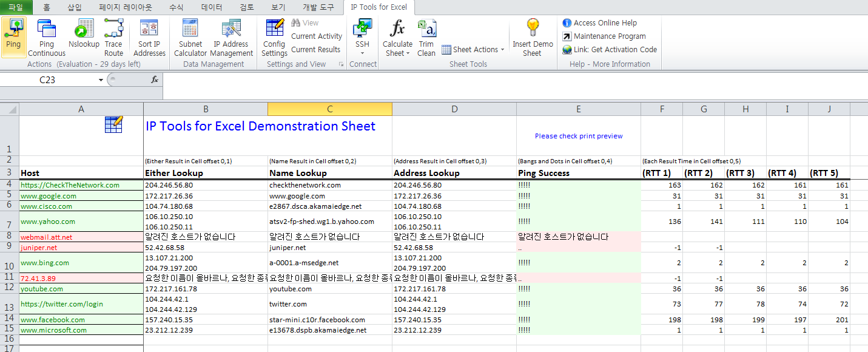Open the 개발 도구 tab
Image resolution: width=868 pixels, height=352 pixels.
(318, 7)
